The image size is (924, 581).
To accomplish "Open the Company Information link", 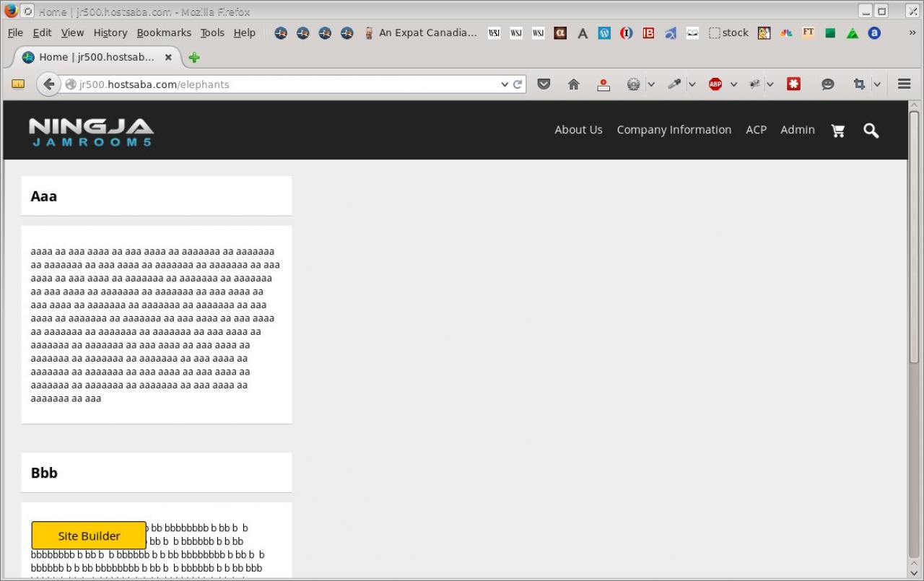I will click(x=674, y=130).
